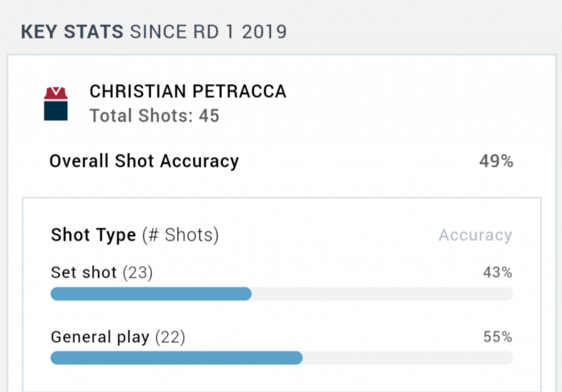Click the Total Shots: 45 text

click(155, 116)
